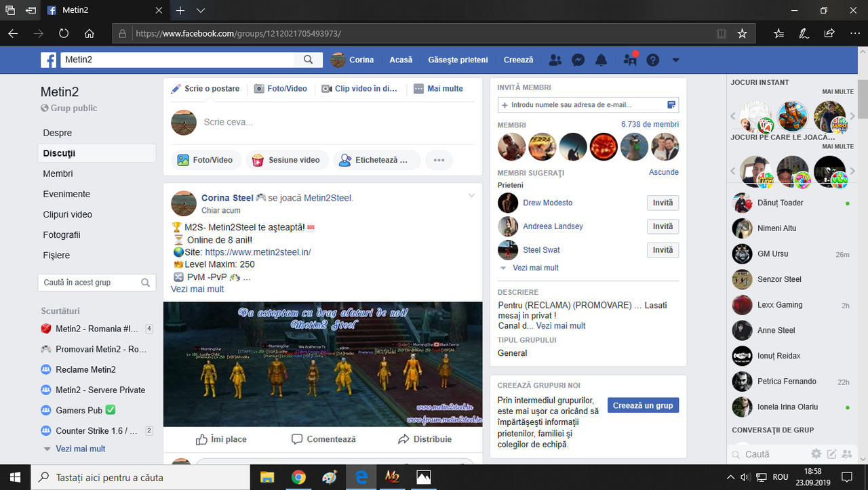
Task: Expand Vezi mai mult in the post text
Action: point(197,289)
